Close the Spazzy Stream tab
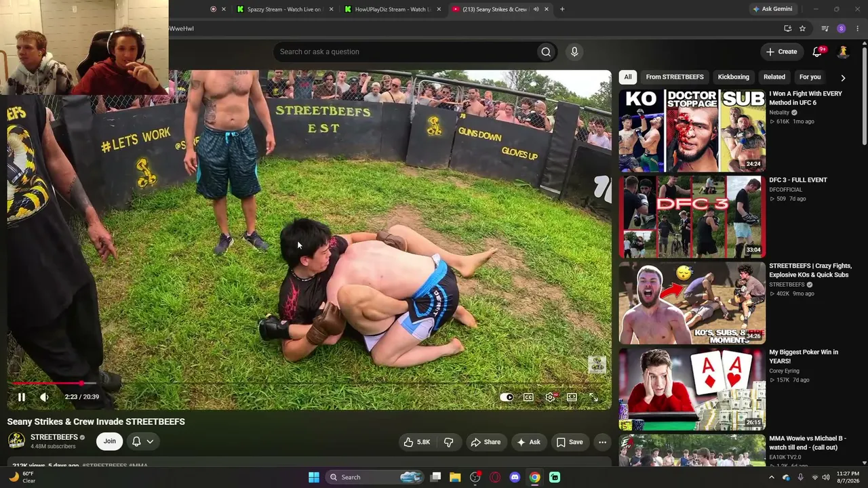 (x=332, y=9)
